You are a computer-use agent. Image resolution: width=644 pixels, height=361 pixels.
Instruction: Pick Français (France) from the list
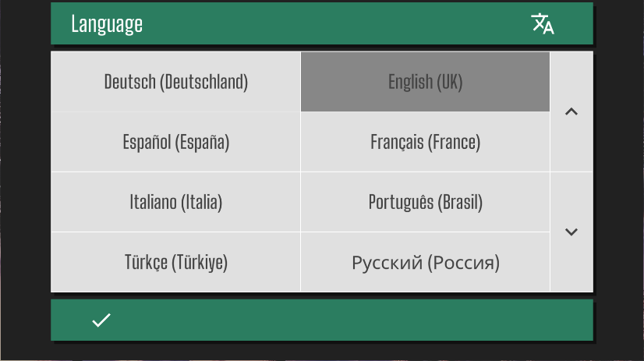[x=425, y=142]
